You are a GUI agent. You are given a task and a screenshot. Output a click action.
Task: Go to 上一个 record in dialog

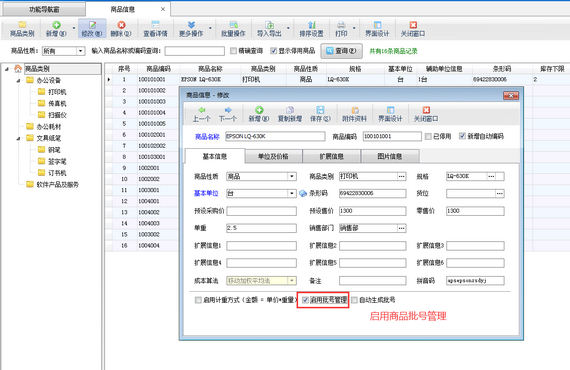pos(201,114)
